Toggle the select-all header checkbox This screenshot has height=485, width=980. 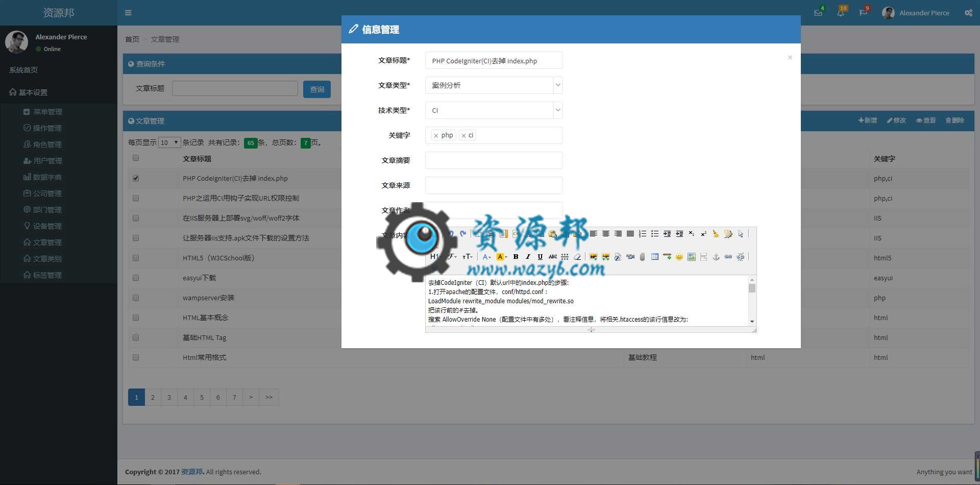136,158
